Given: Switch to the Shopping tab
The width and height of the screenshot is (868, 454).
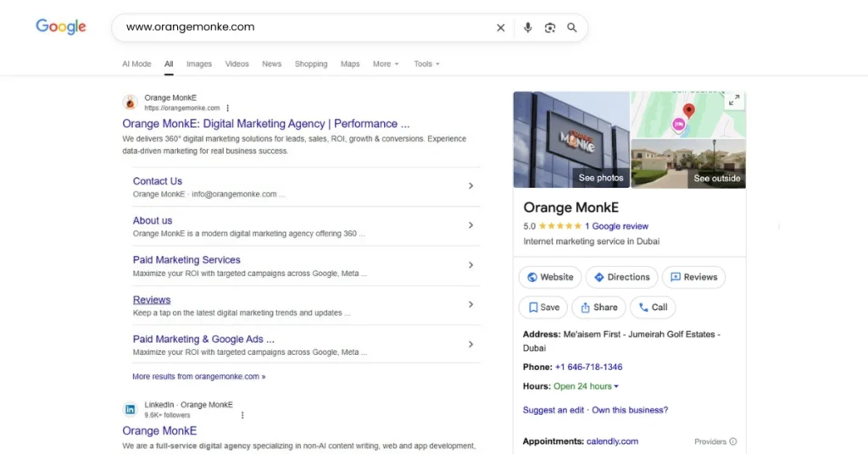Looking at the screenshot, I should coord(311,64).
